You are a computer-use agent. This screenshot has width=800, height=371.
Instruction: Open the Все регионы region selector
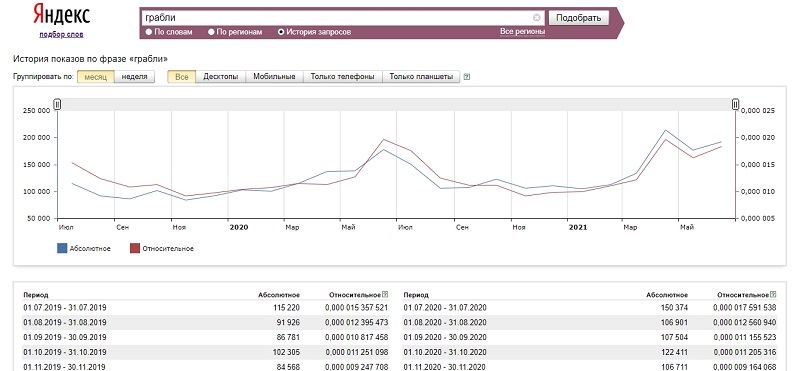[522, 32]
